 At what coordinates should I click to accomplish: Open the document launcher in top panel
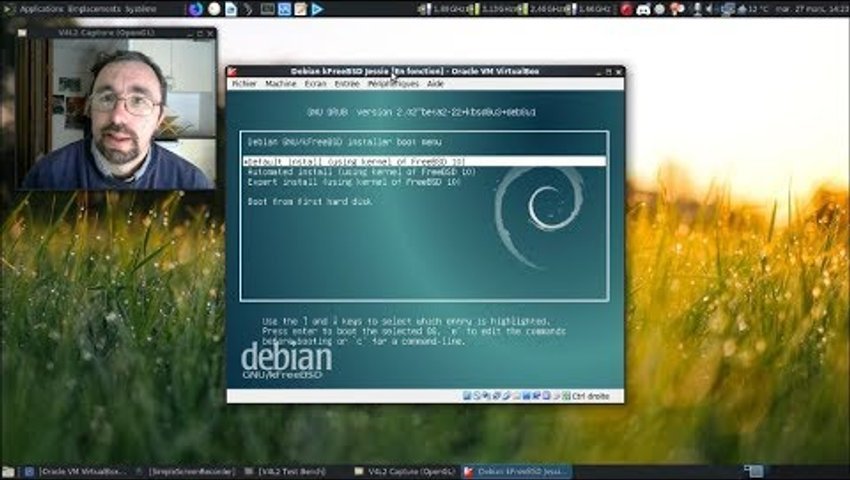click(x=231, y=9)
